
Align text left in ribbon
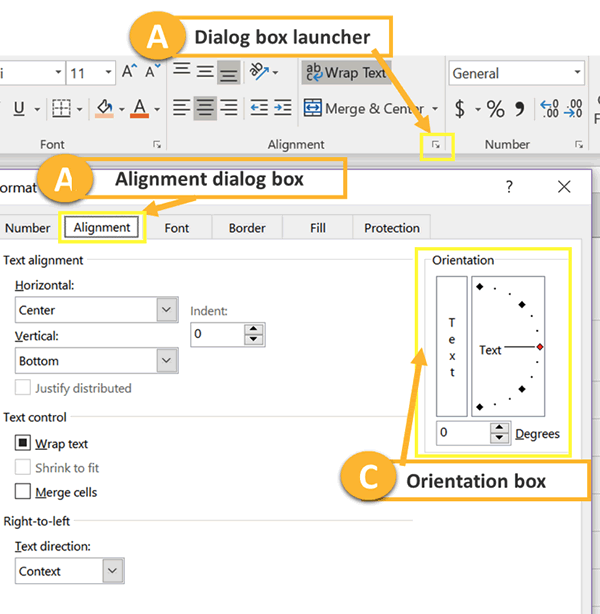click(182, 107)
